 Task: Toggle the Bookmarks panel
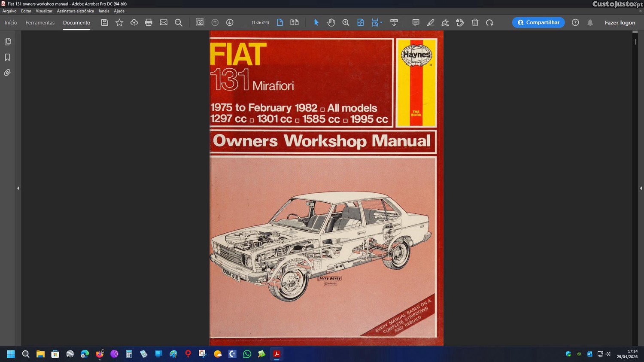pyautogui.click(x=7, y=58)
